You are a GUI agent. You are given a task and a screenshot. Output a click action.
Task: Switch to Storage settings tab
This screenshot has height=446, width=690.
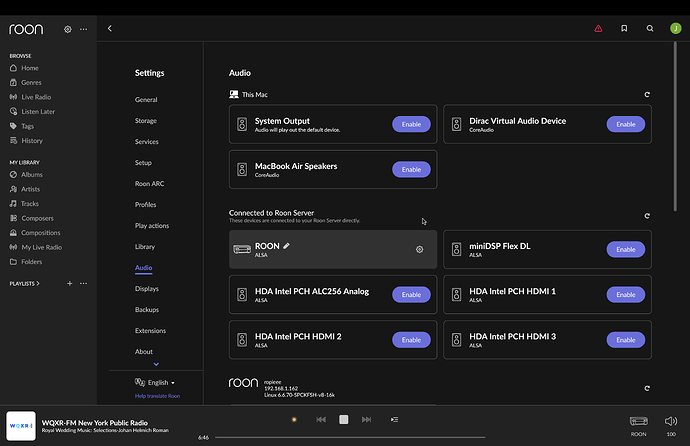pos(146,121)
